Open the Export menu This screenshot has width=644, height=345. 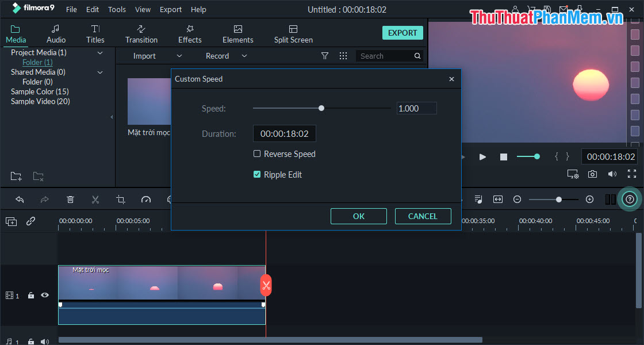pyautogui.click(x=170, y=9)
